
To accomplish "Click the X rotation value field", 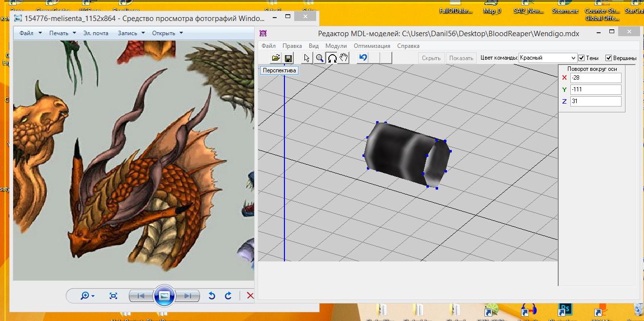I will [x=596, y=78].
